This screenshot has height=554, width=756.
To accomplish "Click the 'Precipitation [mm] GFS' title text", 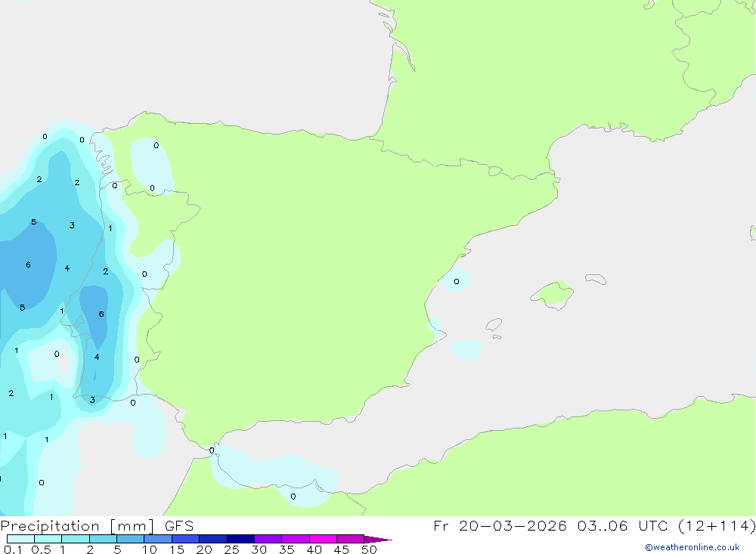I will point(97,526).
